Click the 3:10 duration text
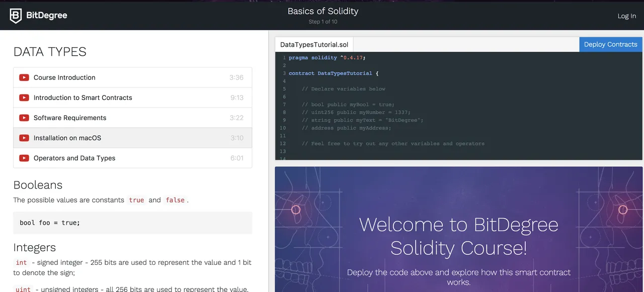Screen dimensions: 644x292 click(237, 138)
